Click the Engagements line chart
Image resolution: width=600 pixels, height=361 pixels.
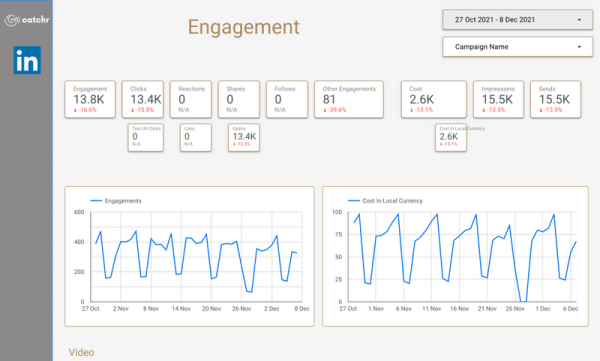point(189,256)
